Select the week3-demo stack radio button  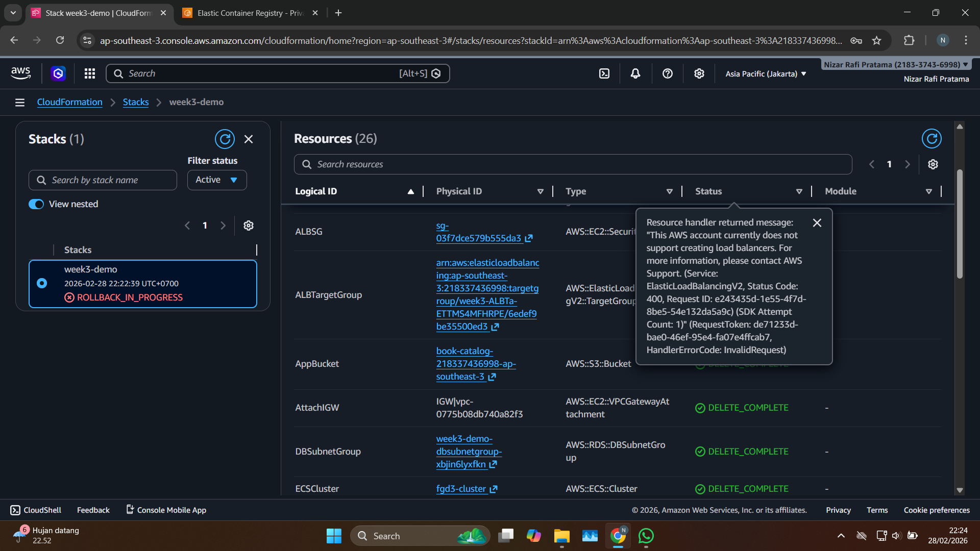42,283
